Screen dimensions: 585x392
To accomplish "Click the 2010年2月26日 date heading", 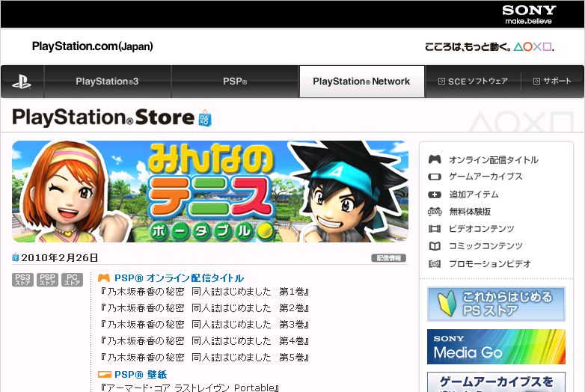I will pyautogui.click(x=59, y=258).
